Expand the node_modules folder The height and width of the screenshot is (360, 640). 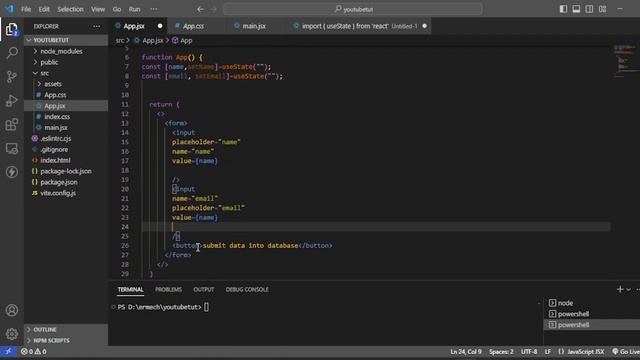[x=66, y=51]
